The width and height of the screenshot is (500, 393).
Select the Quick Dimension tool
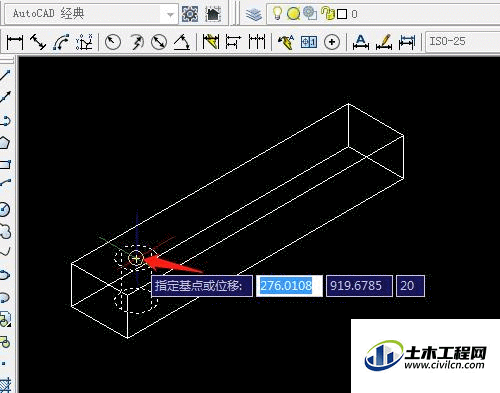pos(211,42)
